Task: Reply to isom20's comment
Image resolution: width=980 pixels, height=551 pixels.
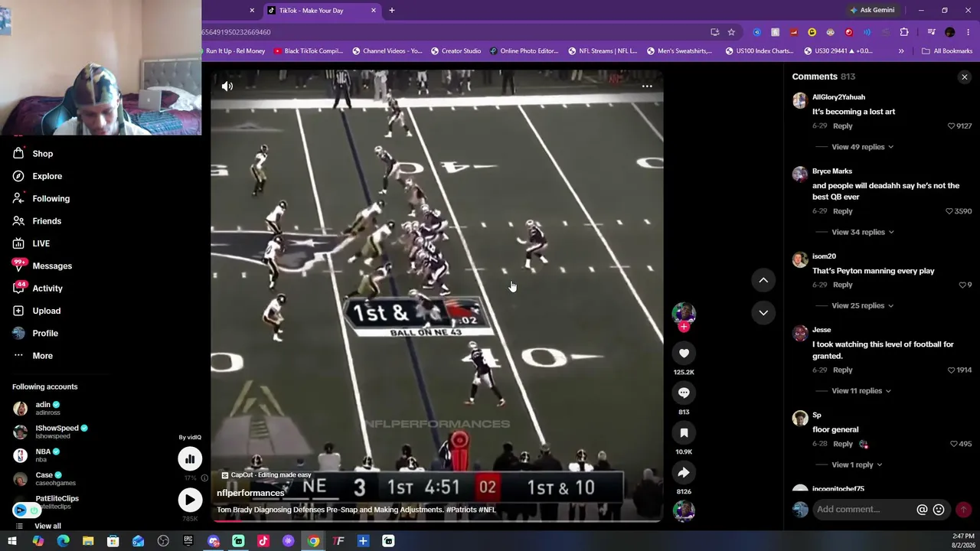Action: (x=842, y=285)
